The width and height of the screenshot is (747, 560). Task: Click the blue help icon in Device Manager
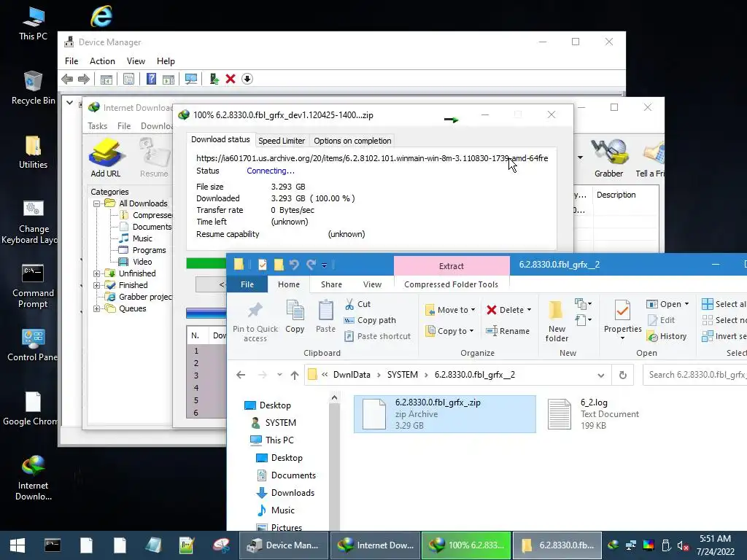tap(151, 79)
